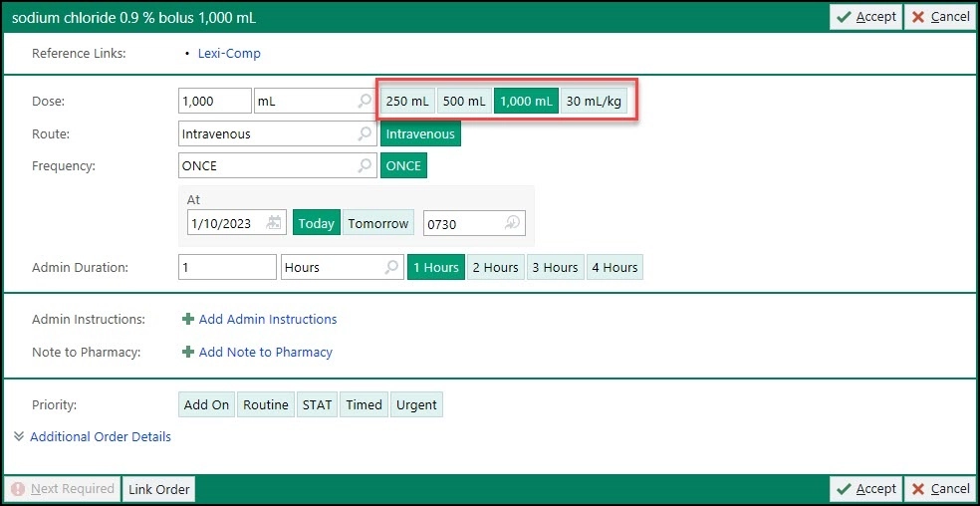Click the search icon in the dose unit field
Viewport: 980px width, 506px height.
point(365,101)
